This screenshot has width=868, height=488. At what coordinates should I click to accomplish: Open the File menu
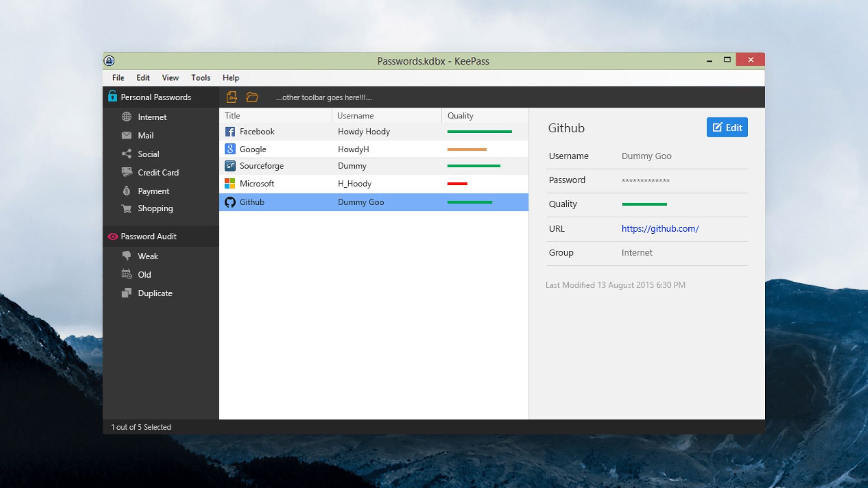coord(118,78)
